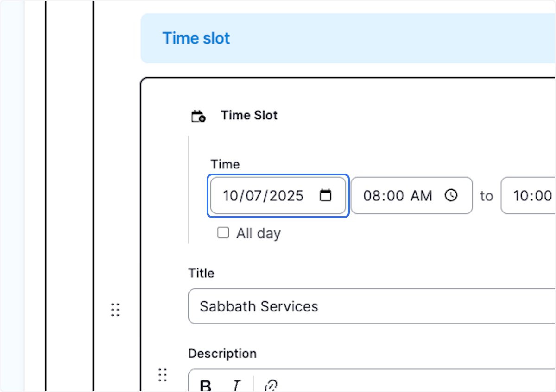Image resolution: width=556 pixels, height=392 pixels.
Task: Click the Time Slot section drag handle
Action: point(115,309)
